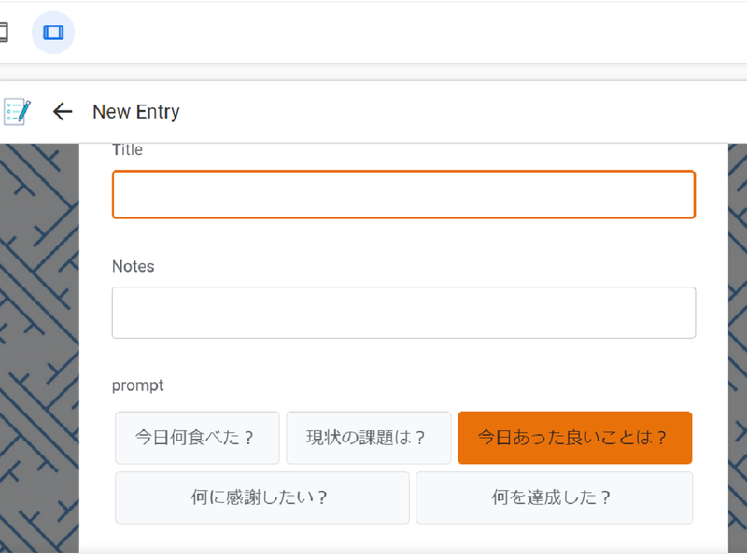The height and width of the screenshot is (560, 747).
Task: Click empty header area right of New Entry
Action: coord(467,112)
